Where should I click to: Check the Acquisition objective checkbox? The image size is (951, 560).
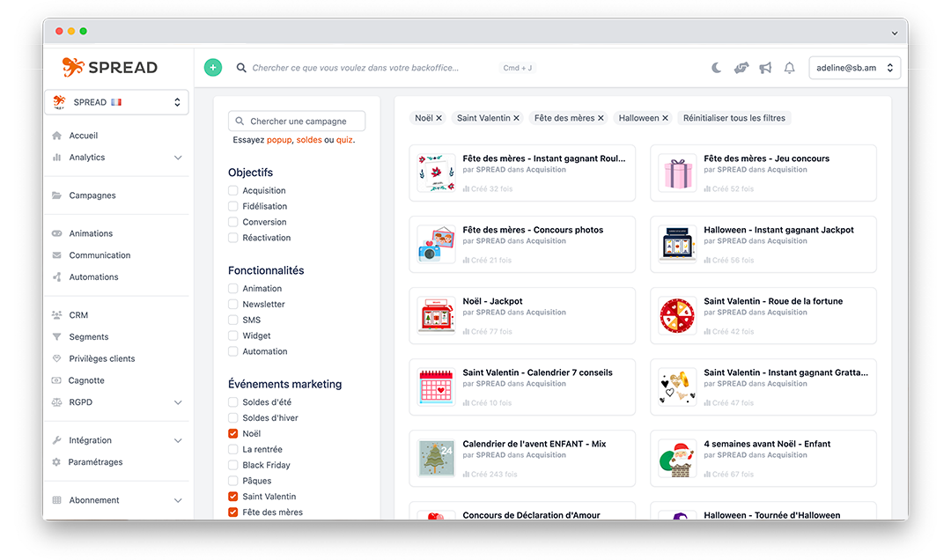231,189
